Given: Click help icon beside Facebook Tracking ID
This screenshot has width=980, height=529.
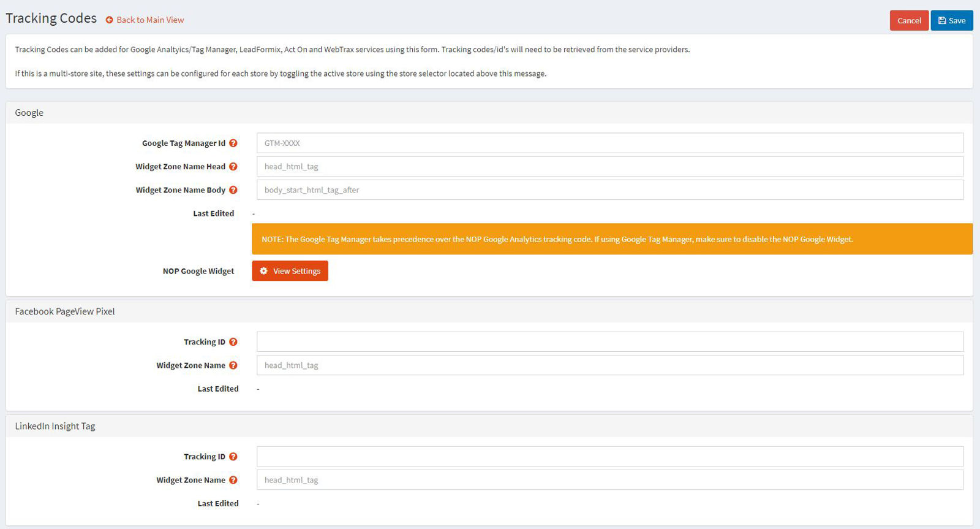Looking at the screenshot, I should coord(233,342).
